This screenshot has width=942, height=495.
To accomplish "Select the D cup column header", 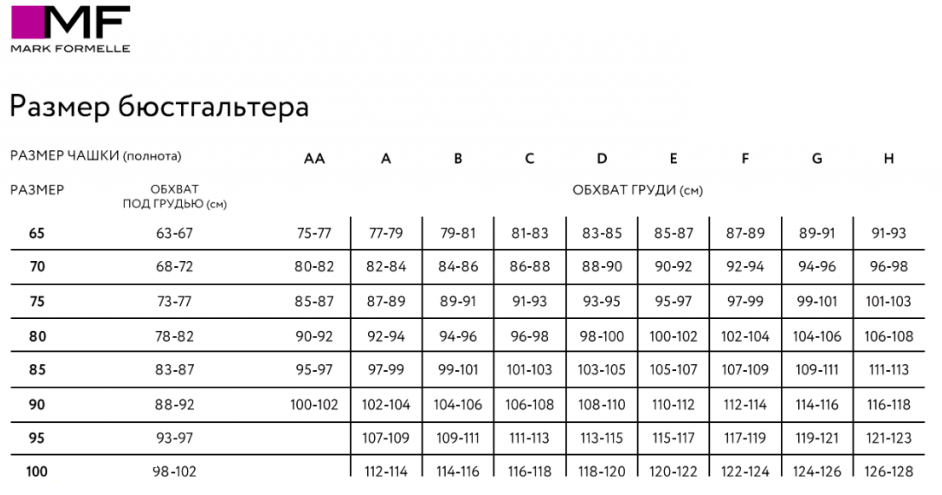I will [602, 158].
